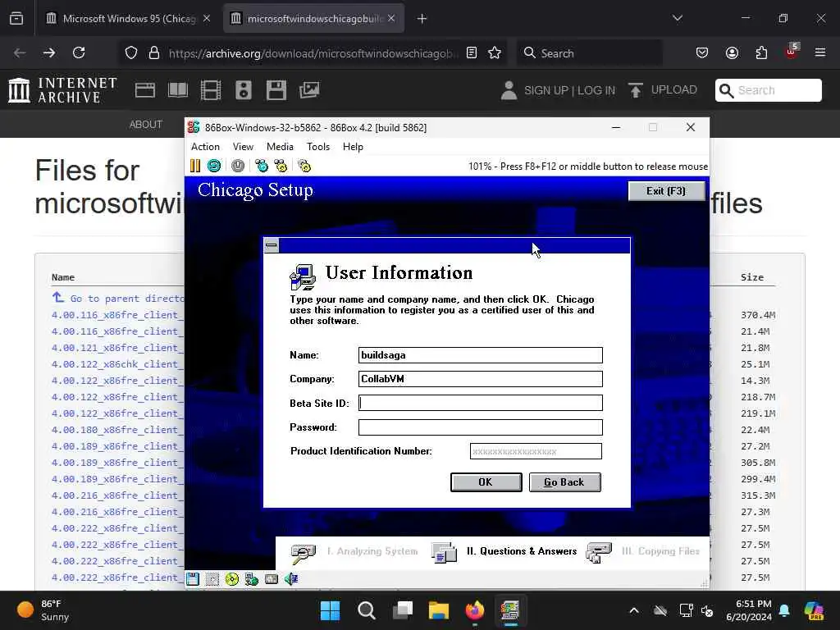Click the Name field containing buildsaga
Viewport: 840px width, 630px height.
(481, 355)
